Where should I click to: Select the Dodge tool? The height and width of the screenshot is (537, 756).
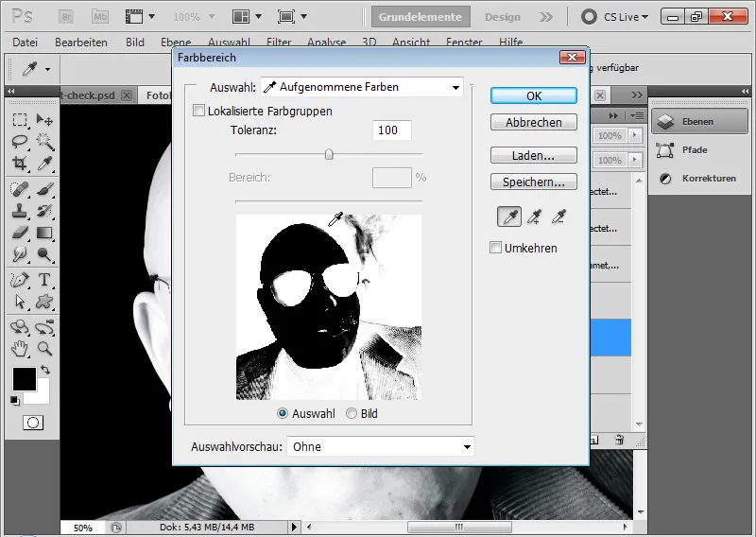pos(44,254)
